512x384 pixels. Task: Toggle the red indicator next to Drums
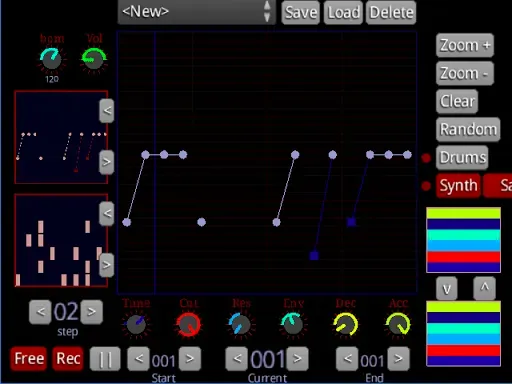point(426,158)
